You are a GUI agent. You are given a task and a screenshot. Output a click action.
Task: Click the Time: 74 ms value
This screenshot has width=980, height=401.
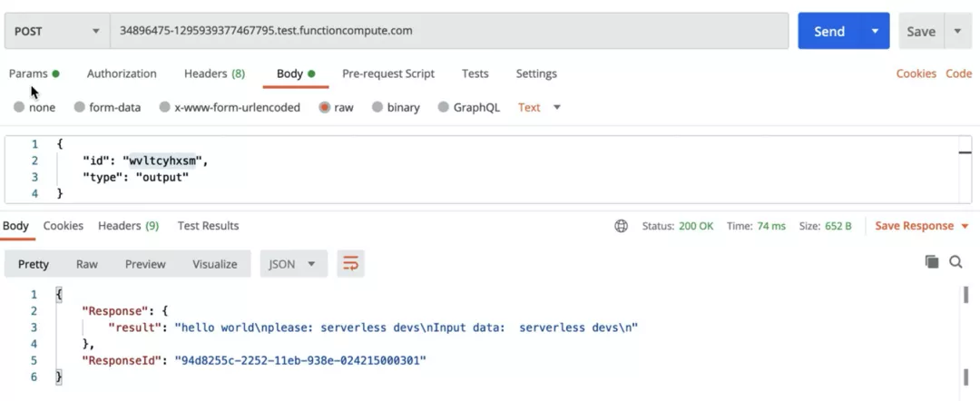[756, 226]
